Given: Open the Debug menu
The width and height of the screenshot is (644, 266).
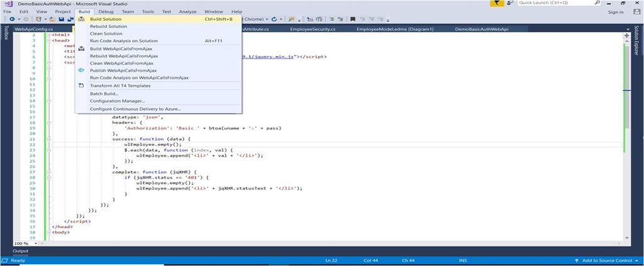Looking at the screenshot, I should coord(106,12).
